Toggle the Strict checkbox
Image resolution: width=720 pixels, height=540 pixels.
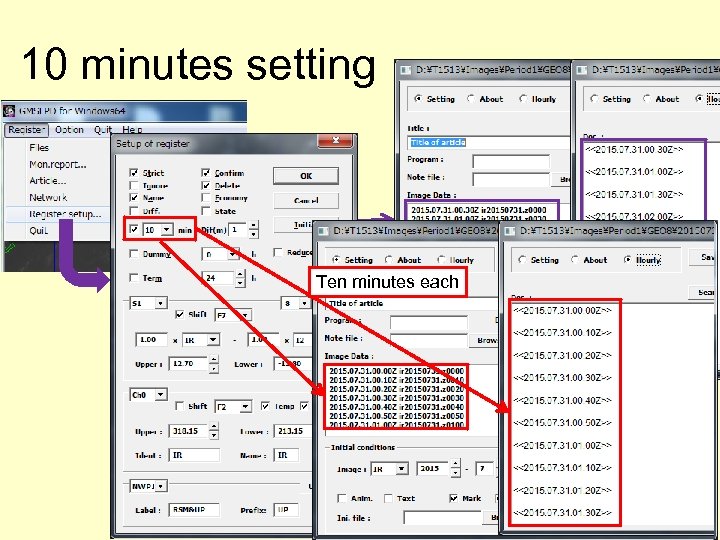pos(134,173)
